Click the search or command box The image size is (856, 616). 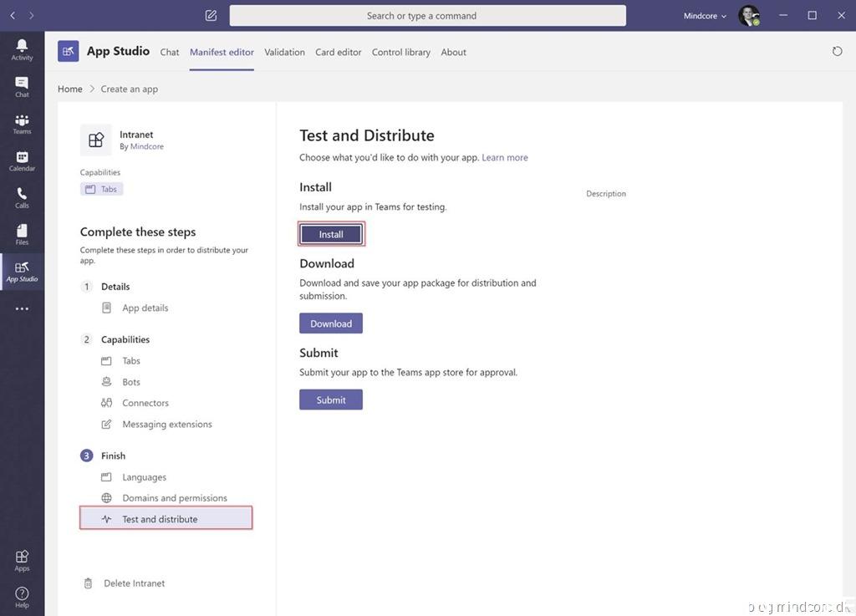click(x=427, y=16)
